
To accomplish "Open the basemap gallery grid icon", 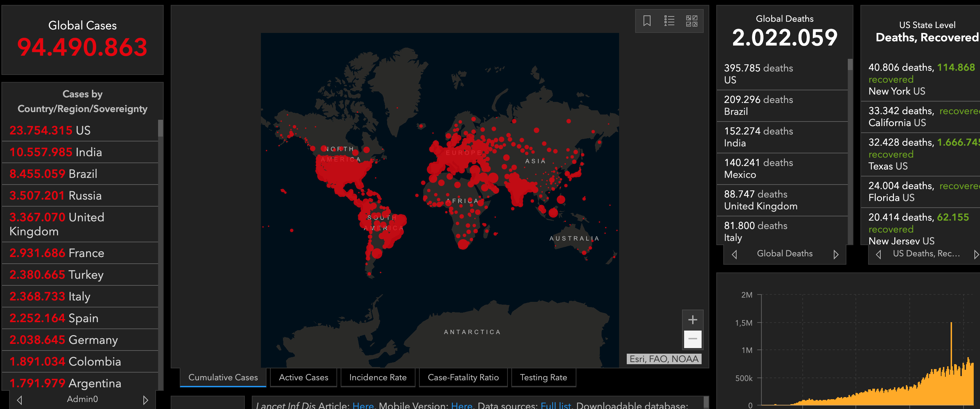I will (x=691, y=21).
